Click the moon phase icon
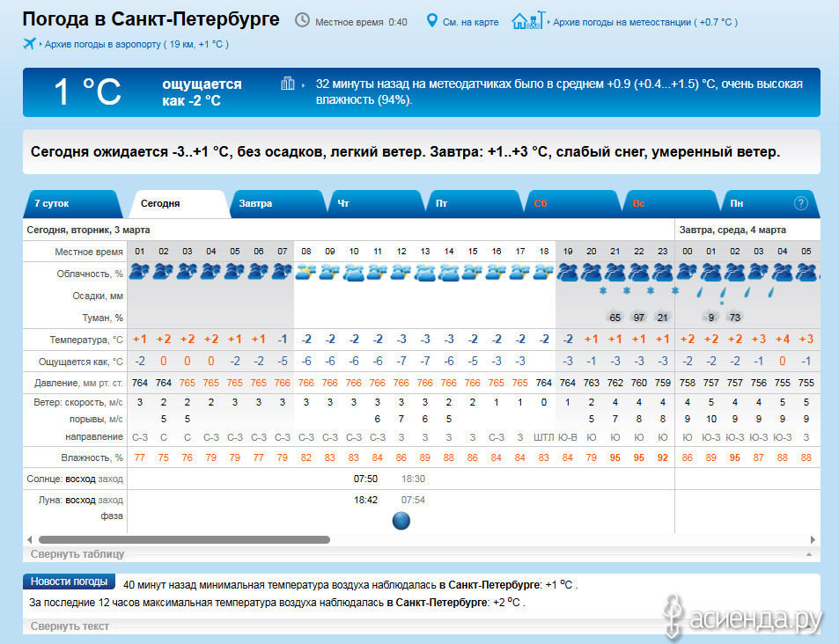Screen dimensions: 839x644 tap(401, 520)
